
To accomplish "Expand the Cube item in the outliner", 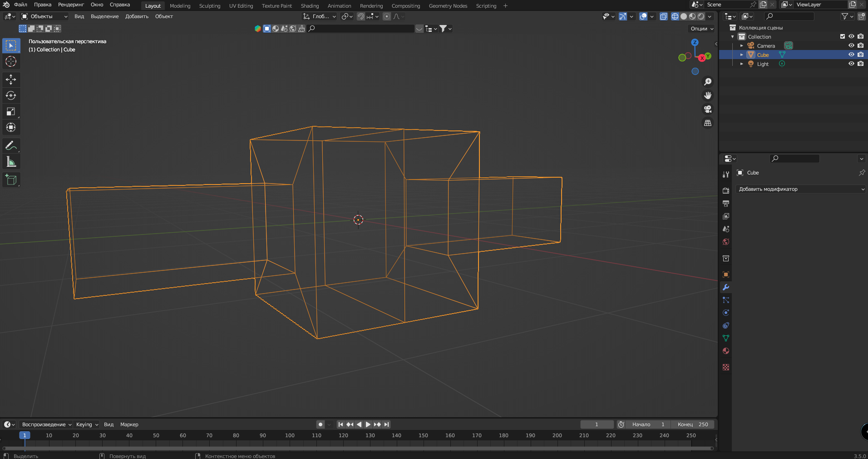I will [x=742, y=55].
